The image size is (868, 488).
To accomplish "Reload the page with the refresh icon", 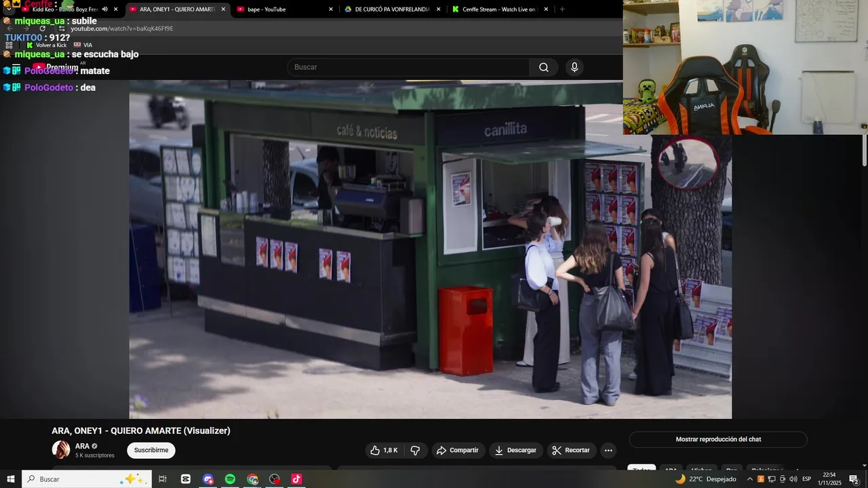I will coord(43,28).
